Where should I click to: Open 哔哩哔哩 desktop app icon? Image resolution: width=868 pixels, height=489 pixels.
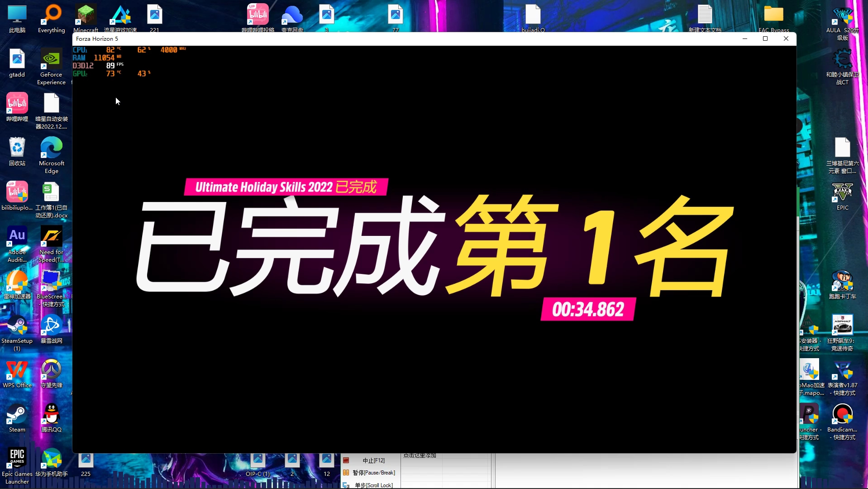(17, 108)
